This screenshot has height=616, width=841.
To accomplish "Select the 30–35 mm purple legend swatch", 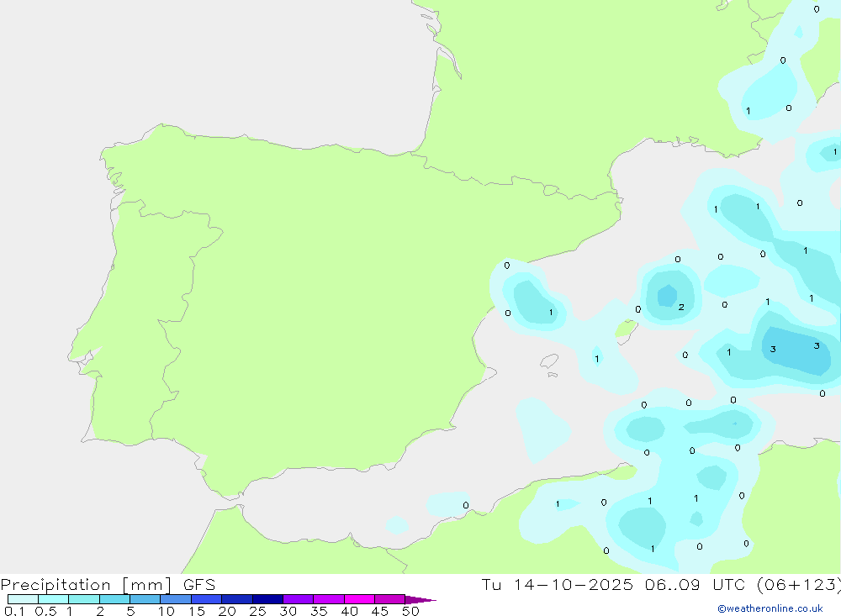I will click(x=298, y=599).
